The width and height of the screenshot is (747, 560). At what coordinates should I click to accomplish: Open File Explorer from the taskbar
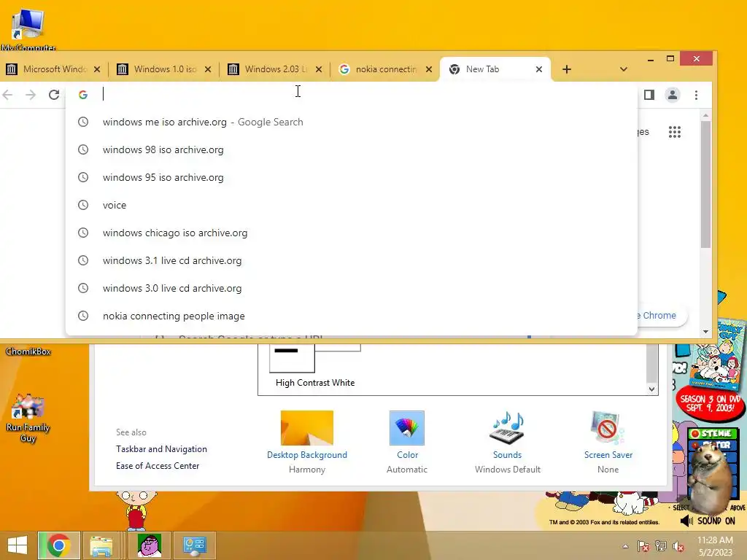[x=101, y=545]
